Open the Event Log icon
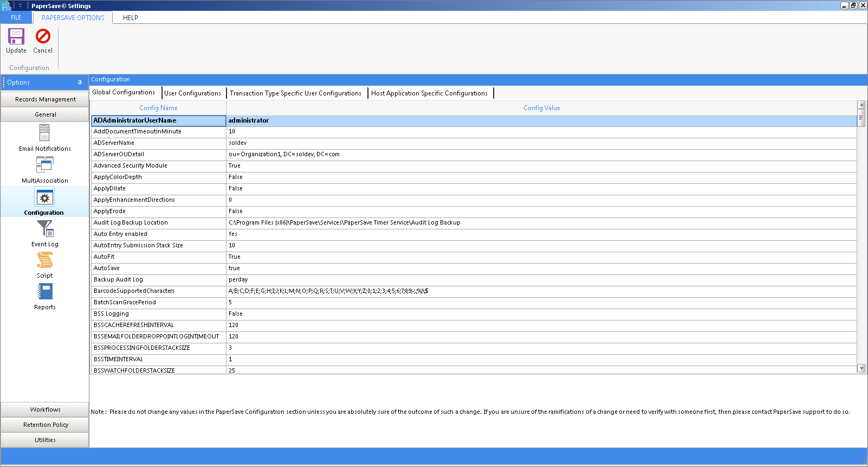This screenshot has width=868, height=467. [x=45, y=229]
